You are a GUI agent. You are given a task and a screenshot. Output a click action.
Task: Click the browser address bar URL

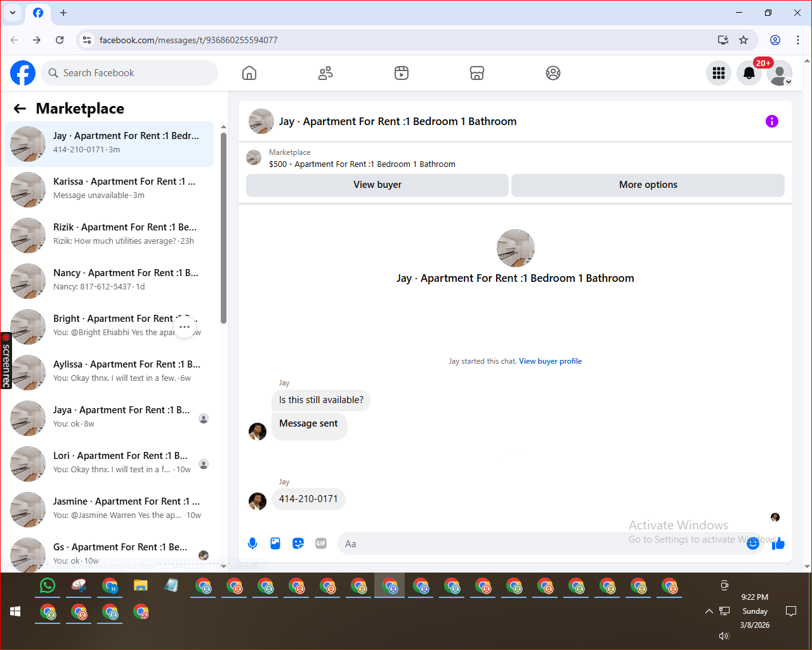click(x=188, y=40)
